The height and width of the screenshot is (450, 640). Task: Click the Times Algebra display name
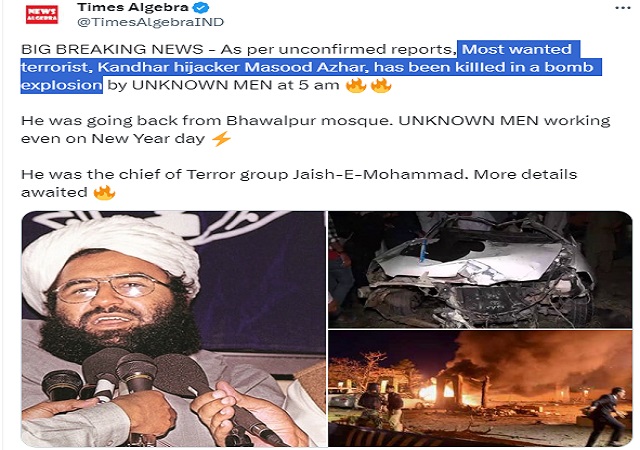pyautogui.click(x=133, y=7)
